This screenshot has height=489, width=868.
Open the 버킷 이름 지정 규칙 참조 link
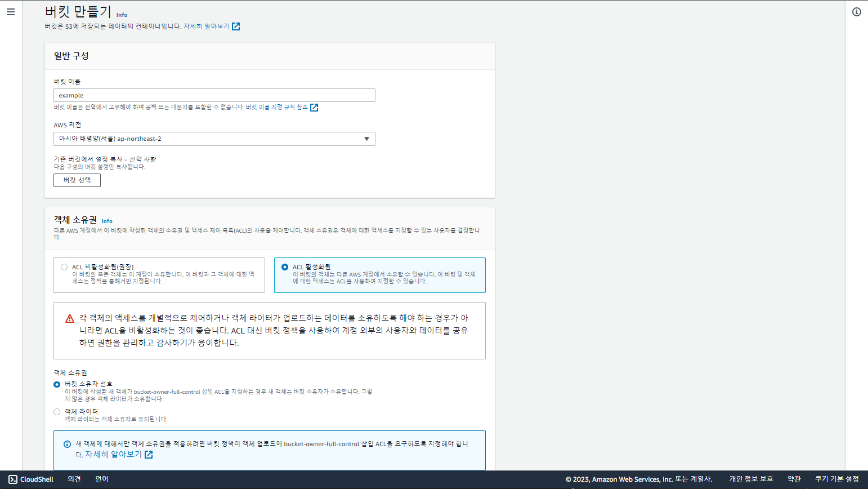277,107
